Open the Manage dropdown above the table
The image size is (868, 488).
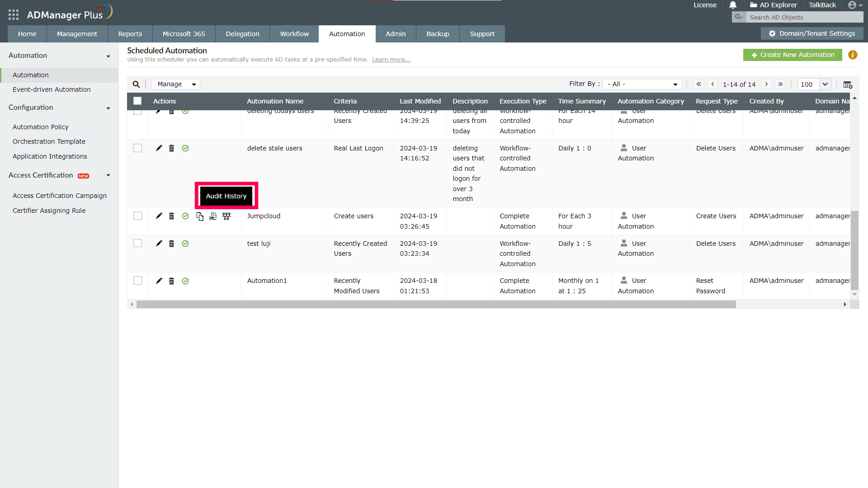click(175, 84)
